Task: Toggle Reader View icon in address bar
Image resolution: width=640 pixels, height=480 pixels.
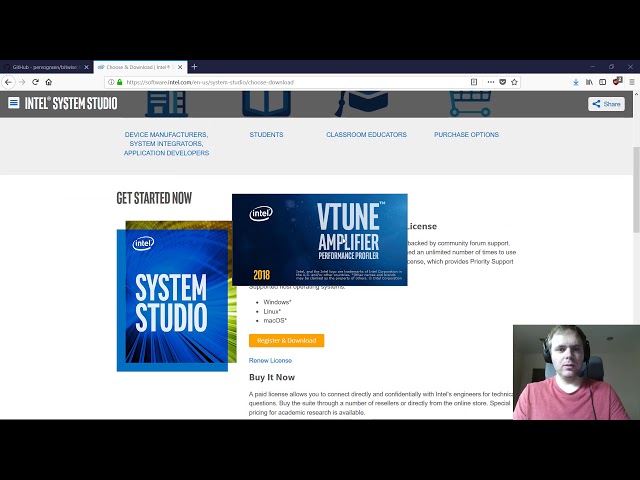Action: 474,82
